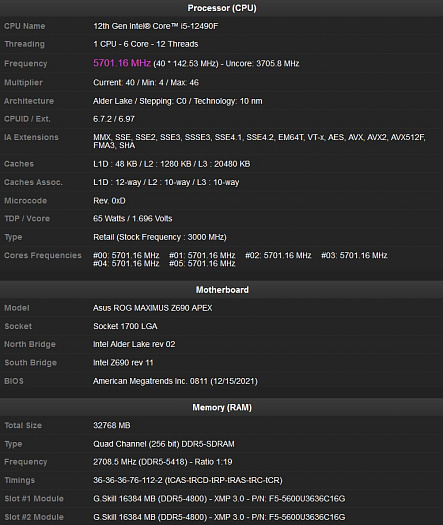
Task: Click core #05 frequency entry
Action: (202, 264)
